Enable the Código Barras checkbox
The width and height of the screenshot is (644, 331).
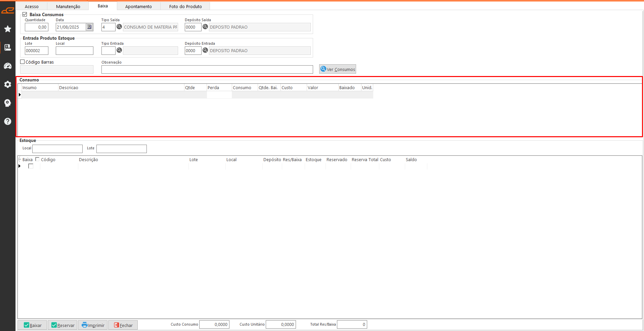23,62
